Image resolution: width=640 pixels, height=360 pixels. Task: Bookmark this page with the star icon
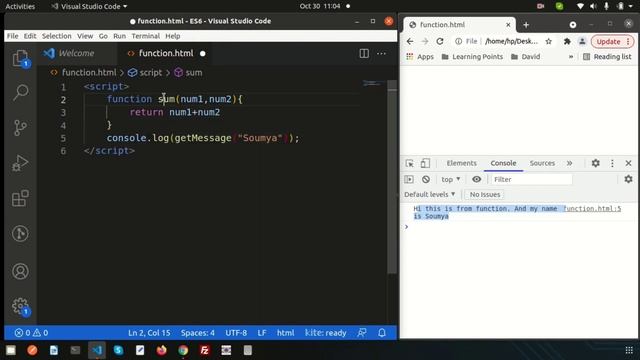[549, 41]
